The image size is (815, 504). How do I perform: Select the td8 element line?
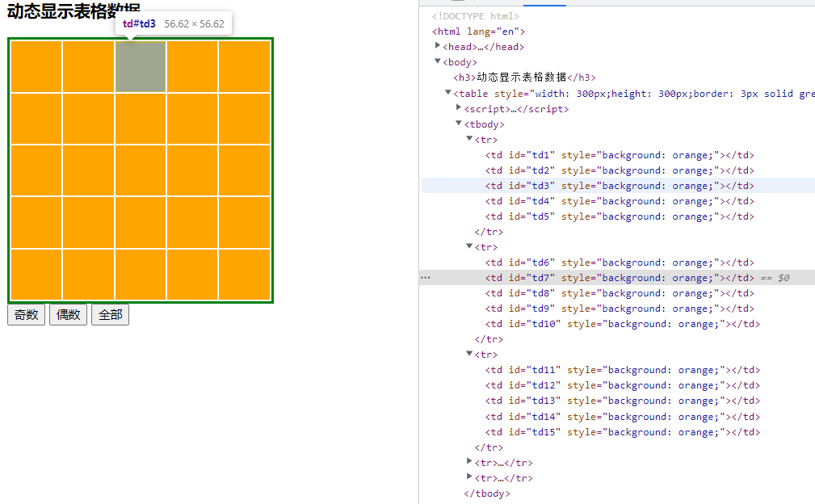(x=620, y=293)
